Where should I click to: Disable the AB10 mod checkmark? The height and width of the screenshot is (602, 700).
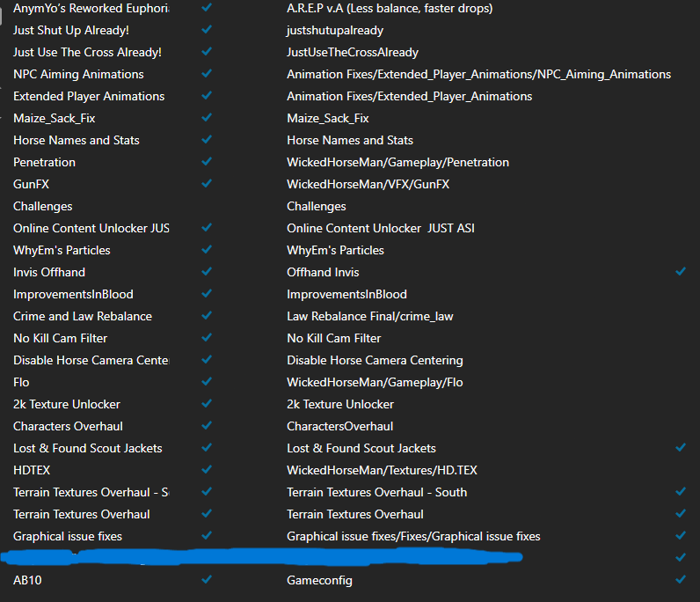point(207,580)
